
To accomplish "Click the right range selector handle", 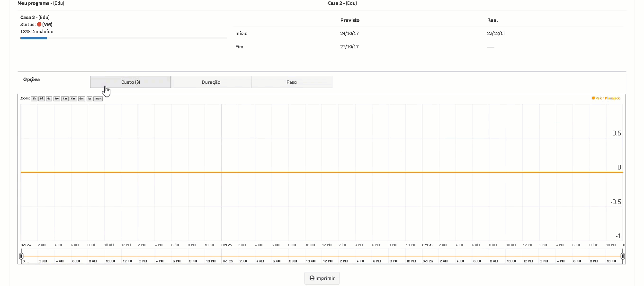I will 623,256.
